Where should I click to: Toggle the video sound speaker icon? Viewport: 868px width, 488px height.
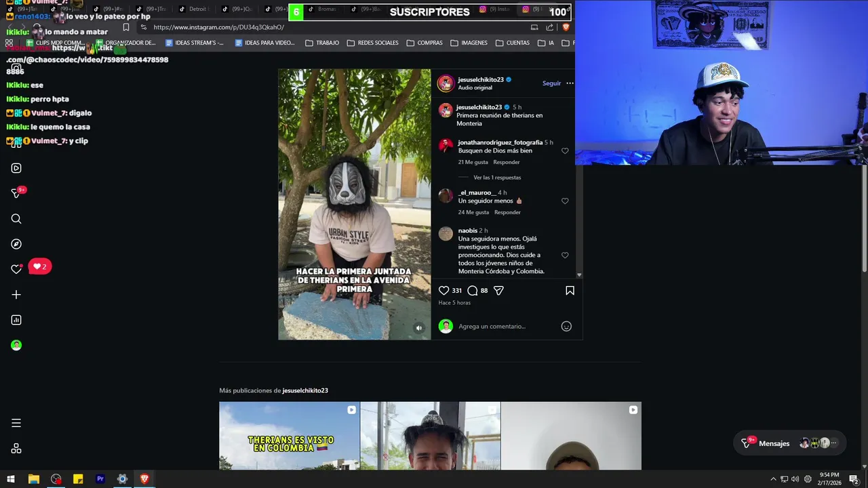point(418,328)
